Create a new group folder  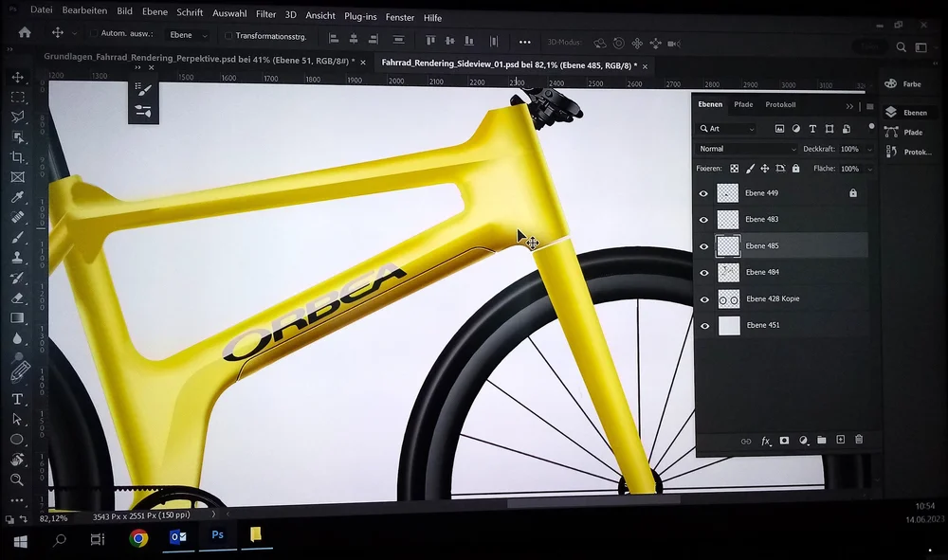tap(822, 440)
